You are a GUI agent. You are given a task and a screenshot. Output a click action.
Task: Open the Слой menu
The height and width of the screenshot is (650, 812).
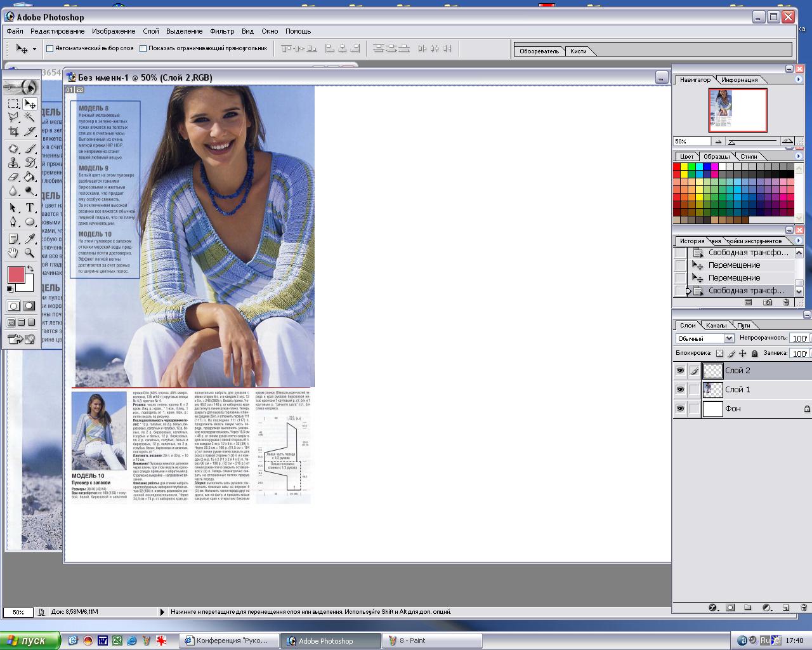tap(151, 31)
